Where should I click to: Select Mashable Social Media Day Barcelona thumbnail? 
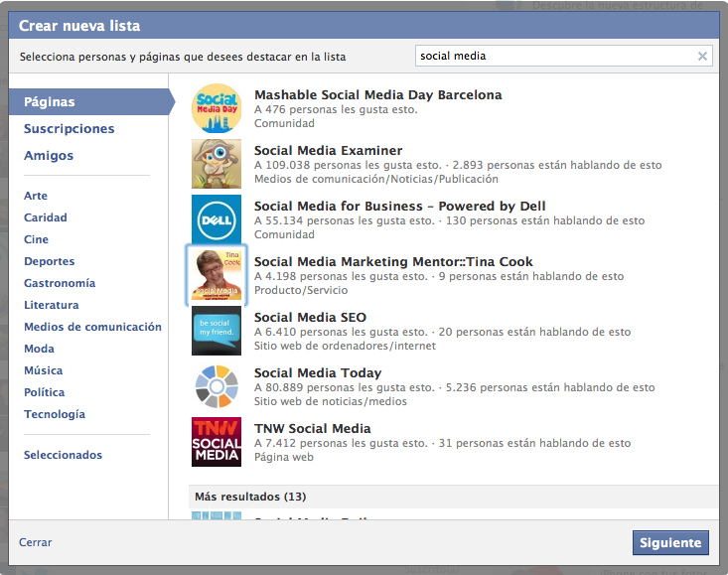tap(217, 108)
